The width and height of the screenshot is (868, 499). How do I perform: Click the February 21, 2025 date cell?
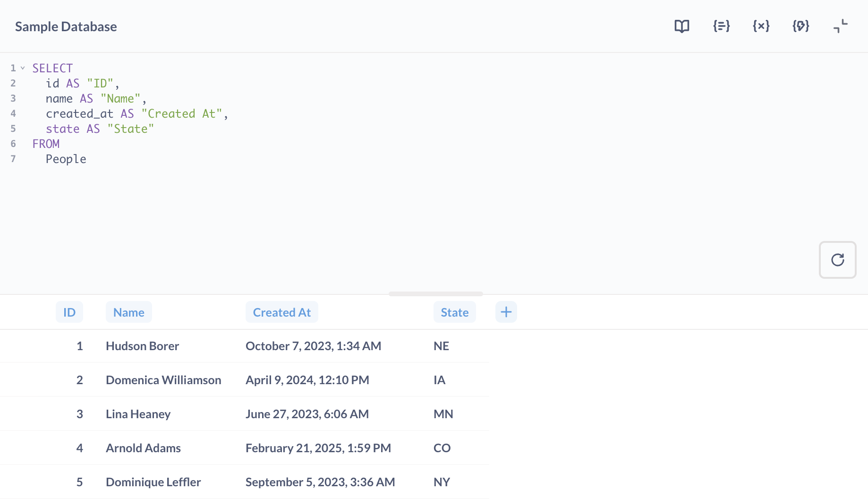click(x=318, y=448)
